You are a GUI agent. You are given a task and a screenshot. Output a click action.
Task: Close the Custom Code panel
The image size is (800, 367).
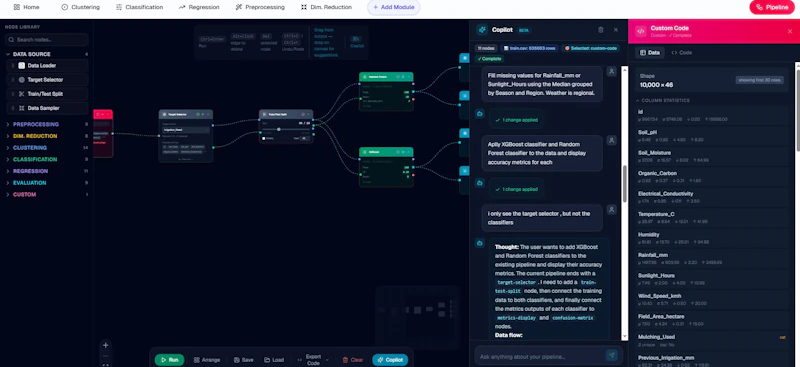pyautogui.click(x=790, y=31)
